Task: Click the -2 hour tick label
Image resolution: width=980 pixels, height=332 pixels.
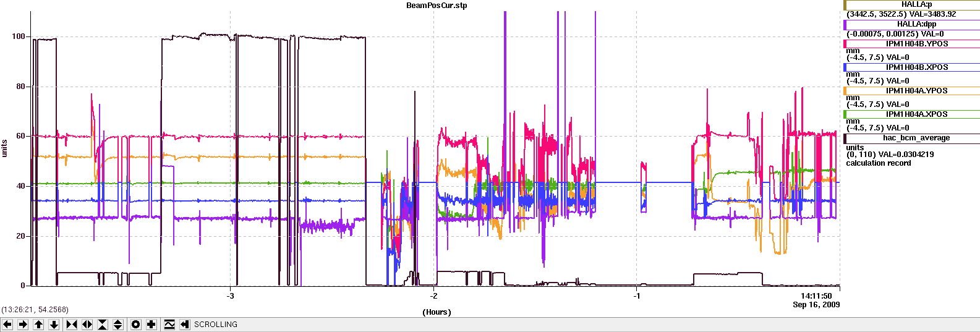Action: point(433,296)
